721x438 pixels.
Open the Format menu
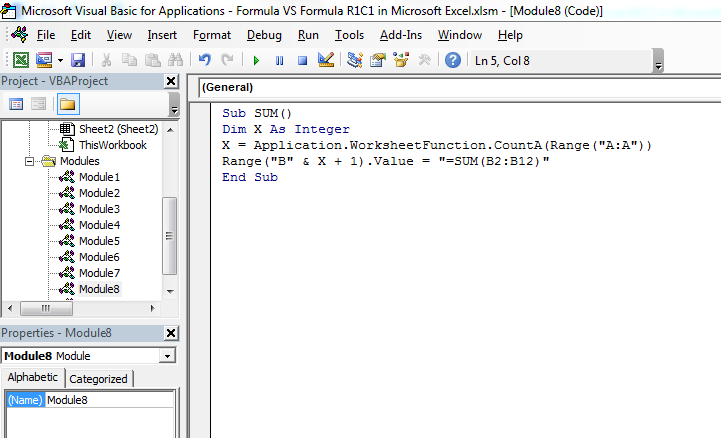click(x=212, y=35)
